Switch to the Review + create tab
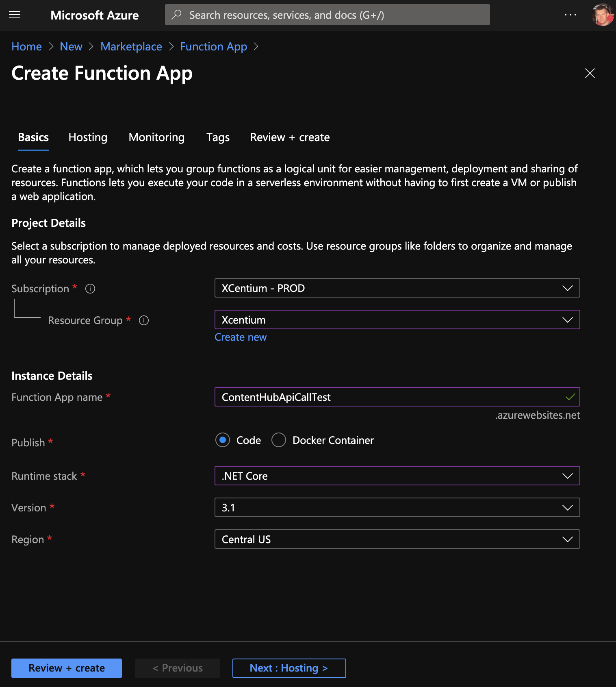616x687 pixels. pyautogui.click(x=290, y=137)
